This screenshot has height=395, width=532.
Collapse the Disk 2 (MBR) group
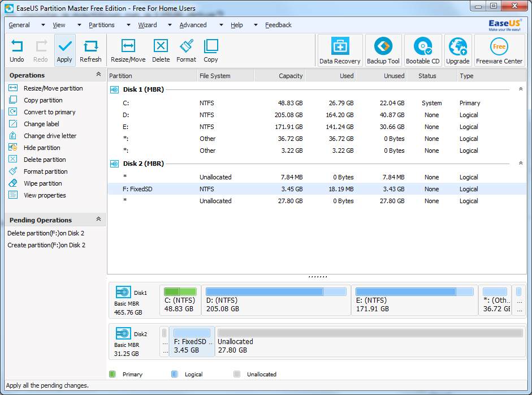[x=521, y=164]
